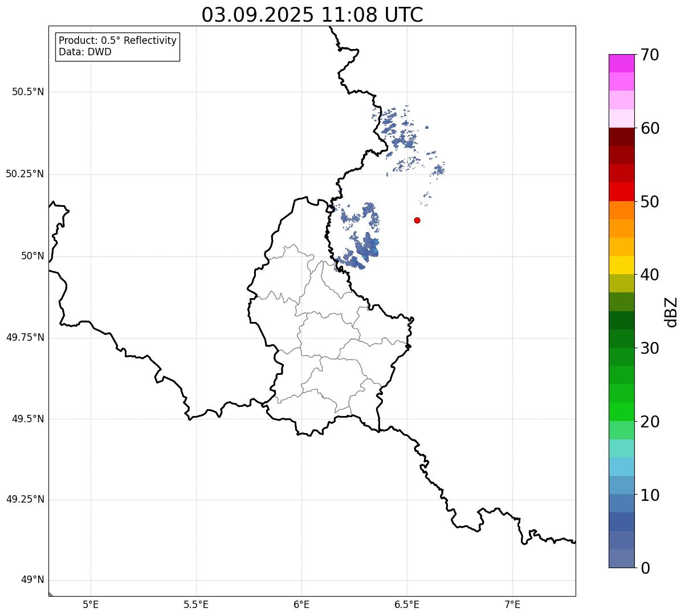685x616 pixels.
Task: Click the 'Data: DWD' label
Action: coord(85,52)
